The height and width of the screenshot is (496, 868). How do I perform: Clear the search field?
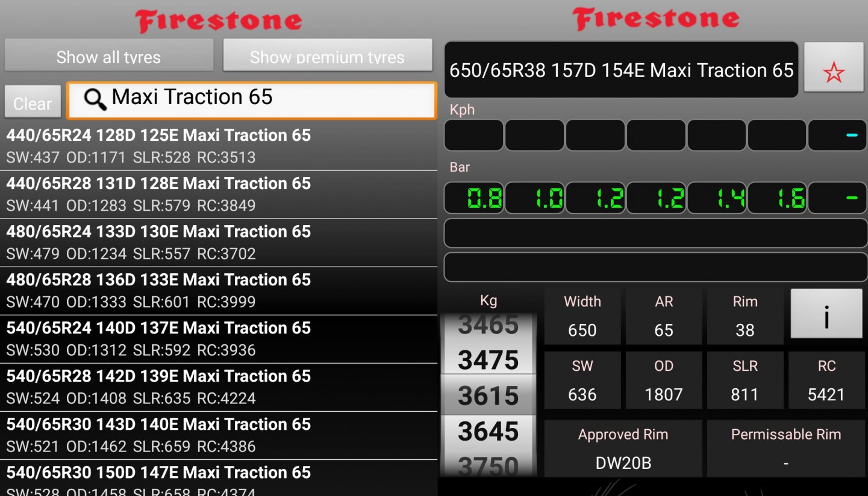[33, 102]
